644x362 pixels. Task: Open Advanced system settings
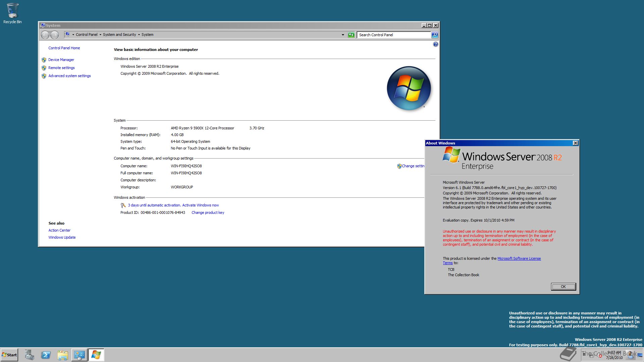69,76
